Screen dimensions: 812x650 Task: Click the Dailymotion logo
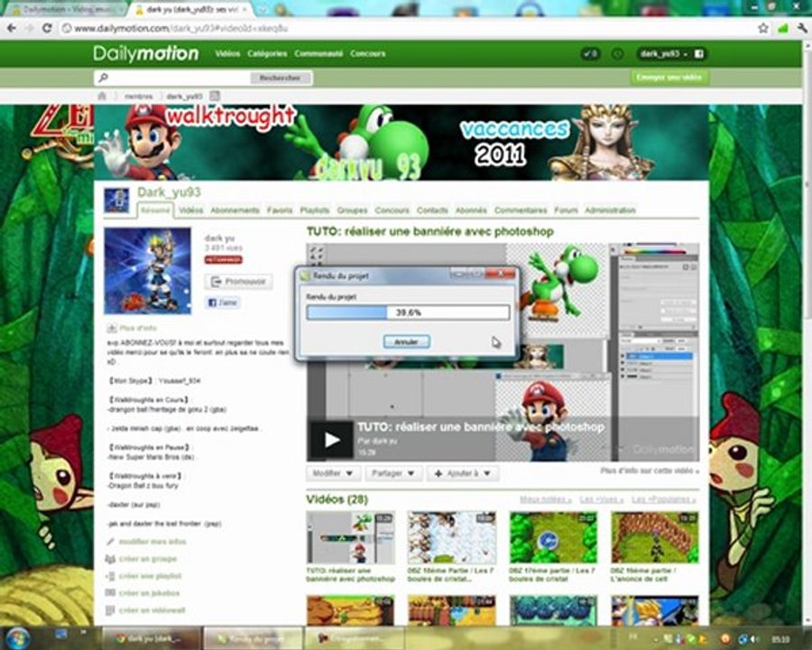click(146, 53)
